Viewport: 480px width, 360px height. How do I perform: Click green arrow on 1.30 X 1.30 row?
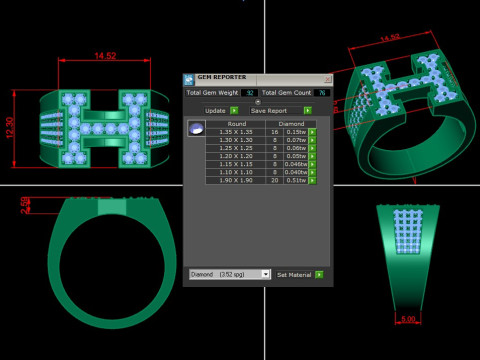pos(312,140)
